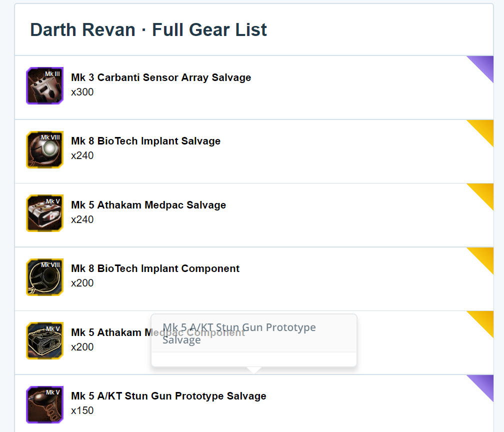Screen dimensions: 504x432
Task: Click gold corner marker on BioTech Implant Component row
Action: pos(484,255)
